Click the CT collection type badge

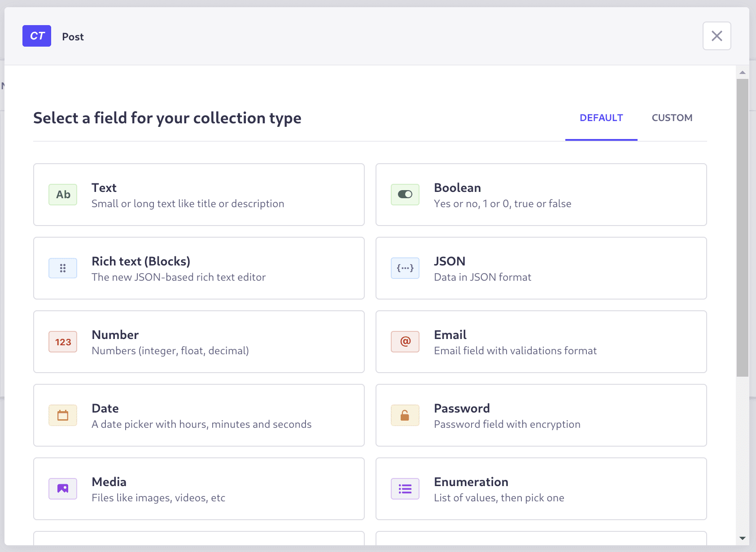[x=37, y=36]
